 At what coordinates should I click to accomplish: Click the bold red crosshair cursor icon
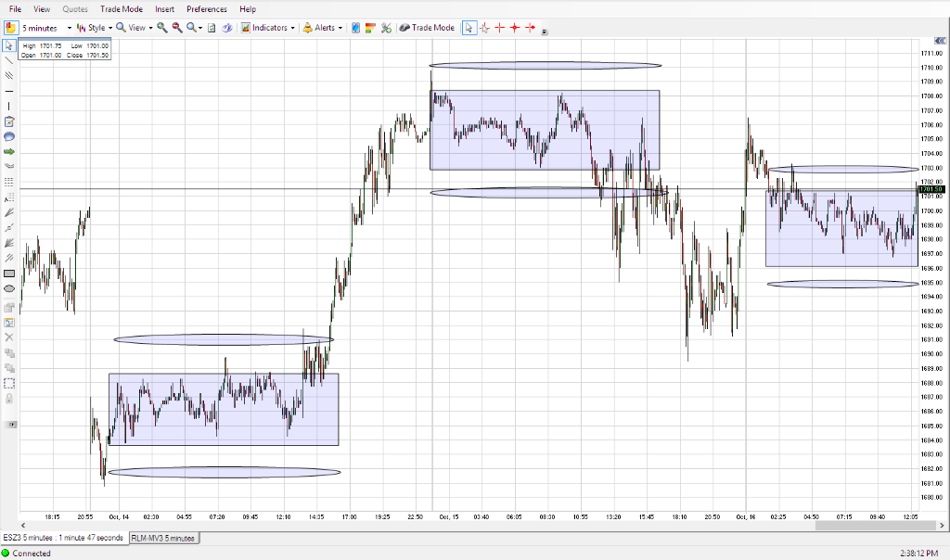(x=515, y=28)
